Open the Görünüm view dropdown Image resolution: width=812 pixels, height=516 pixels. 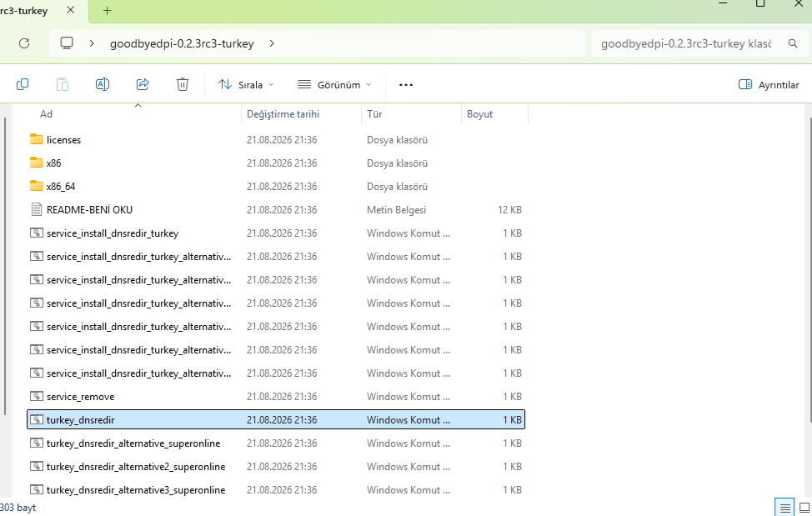(334, 84)
